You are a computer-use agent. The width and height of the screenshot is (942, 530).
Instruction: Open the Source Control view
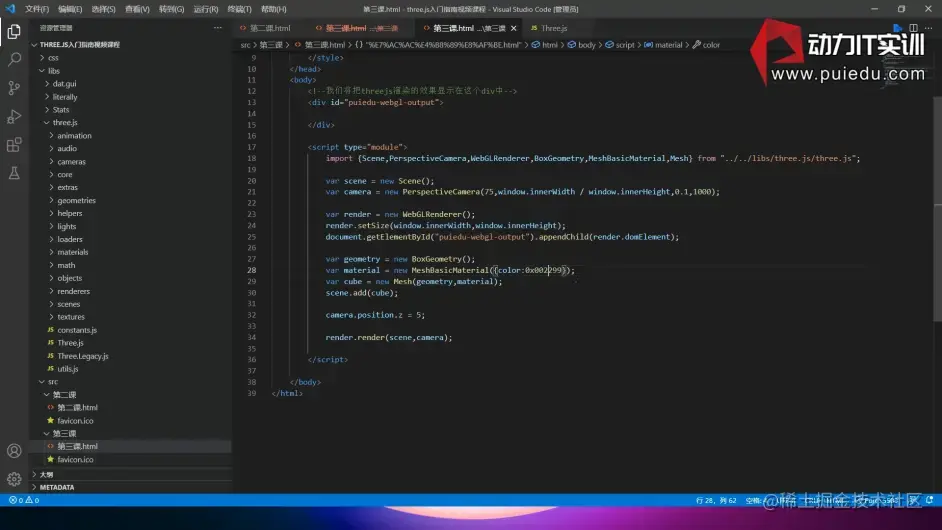(14, 88)
